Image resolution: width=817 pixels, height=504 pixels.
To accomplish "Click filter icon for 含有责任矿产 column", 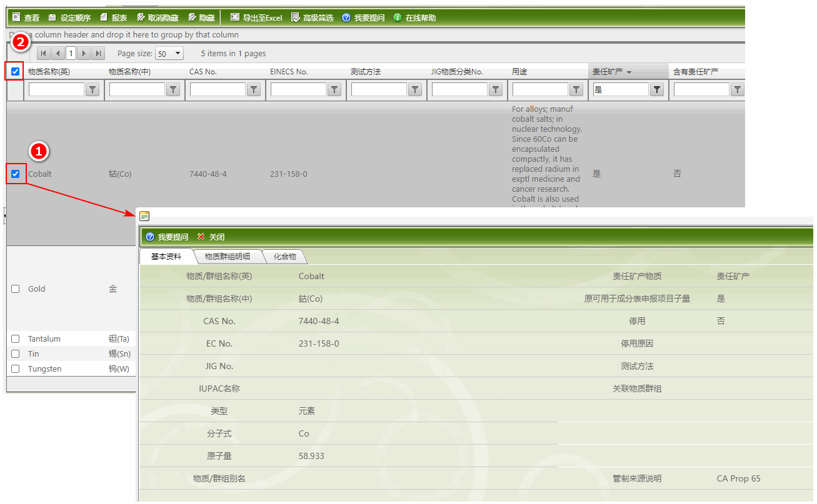I will (738, 90).
